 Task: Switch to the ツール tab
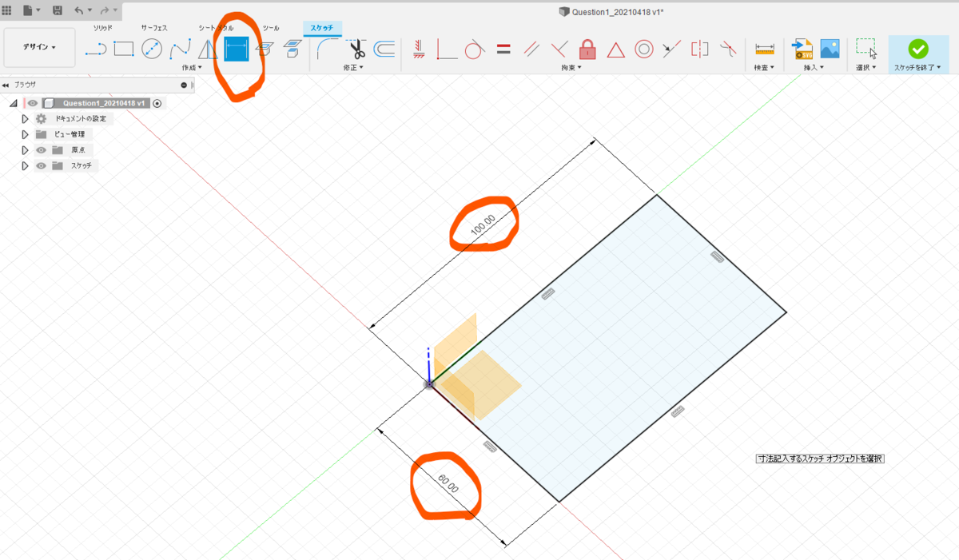(271, 28)
